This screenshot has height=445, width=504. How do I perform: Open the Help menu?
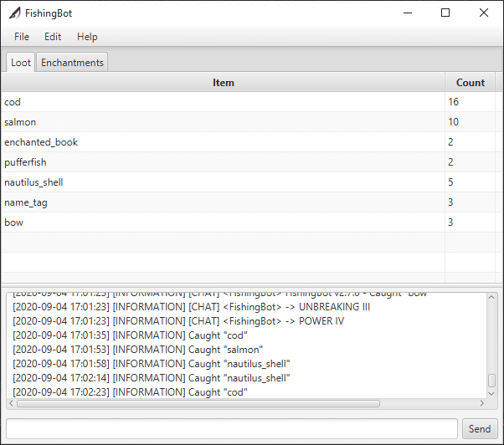(x=87, y=37)
